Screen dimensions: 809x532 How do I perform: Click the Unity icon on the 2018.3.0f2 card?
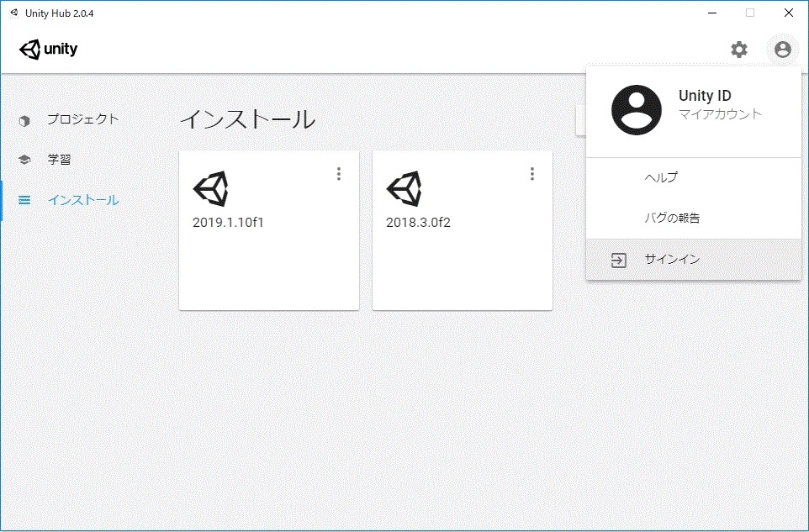pyautogui.click(x=404, y=189)
